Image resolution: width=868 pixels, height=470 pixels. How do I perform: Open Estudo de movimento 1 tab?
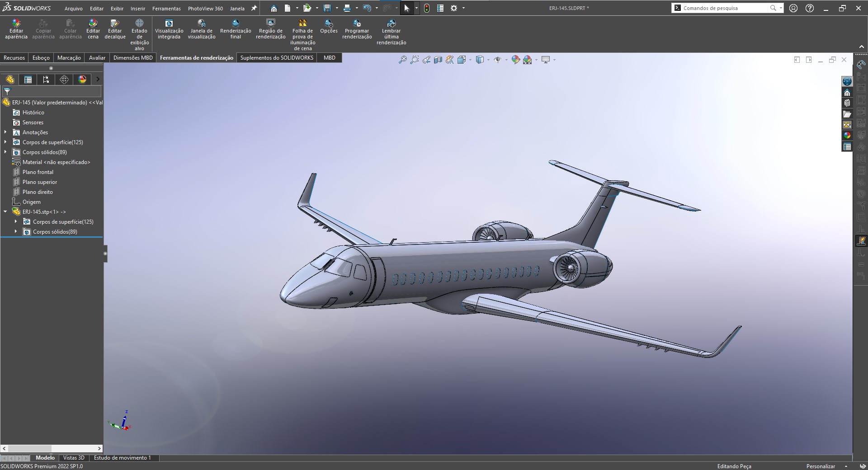122,458
